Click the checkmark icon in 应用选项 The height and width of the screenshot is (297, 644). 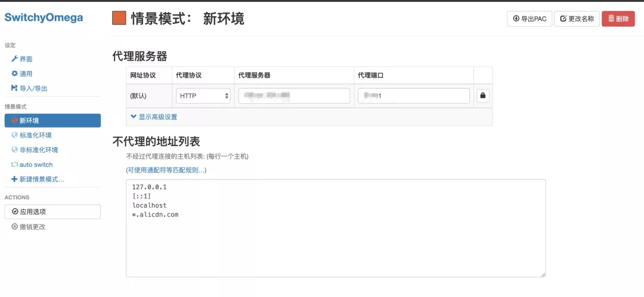tap(15, 212)
